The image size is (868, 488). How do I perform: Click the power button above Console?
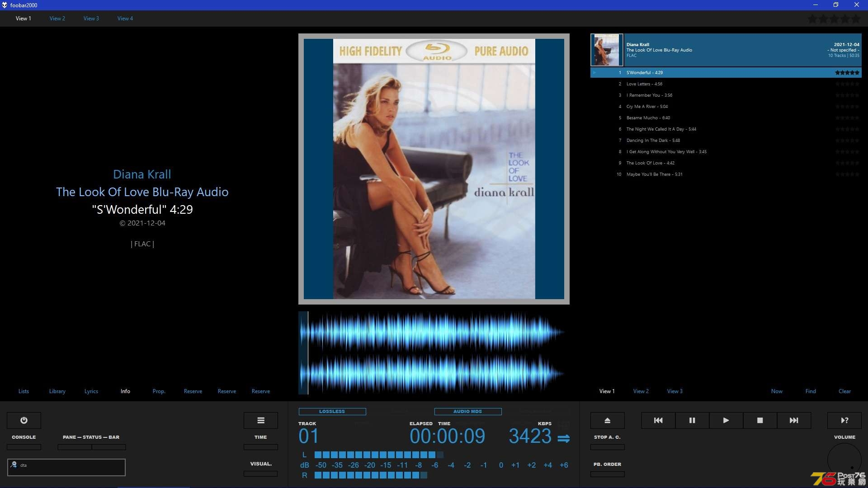click(x=24, y=420)
